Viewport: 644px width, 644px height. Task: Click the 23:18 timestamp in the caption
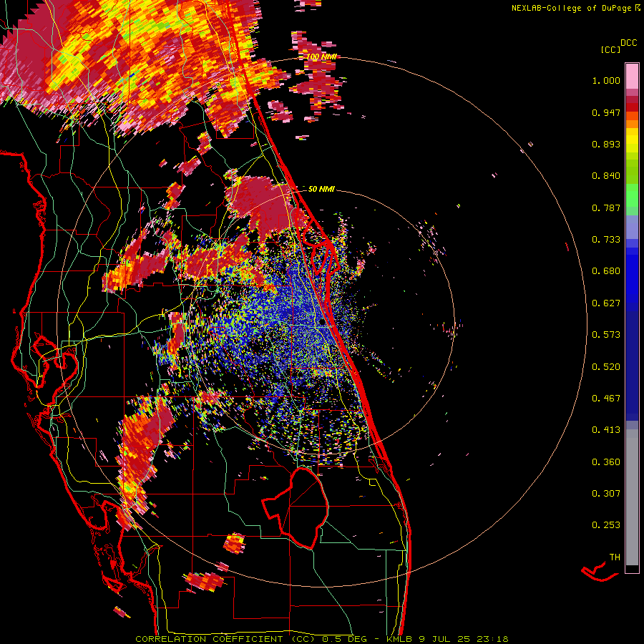(x=492, y=639)
